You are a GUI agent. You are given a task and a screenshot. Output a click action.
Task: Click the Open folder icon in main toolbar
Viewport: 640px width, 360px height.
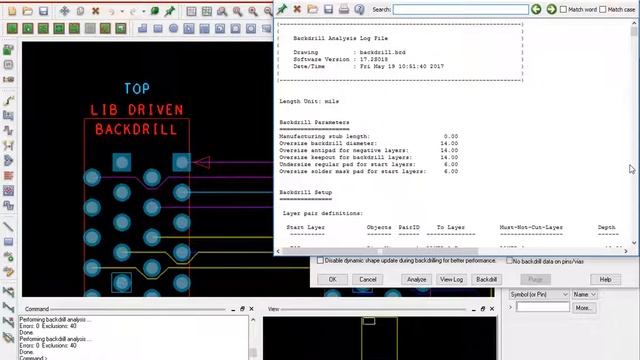(x=28, y=11)
